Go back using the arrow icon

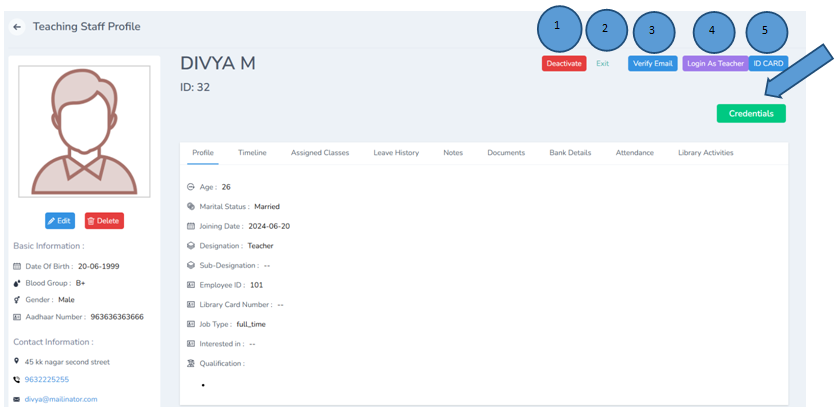(x=17, y=27)
